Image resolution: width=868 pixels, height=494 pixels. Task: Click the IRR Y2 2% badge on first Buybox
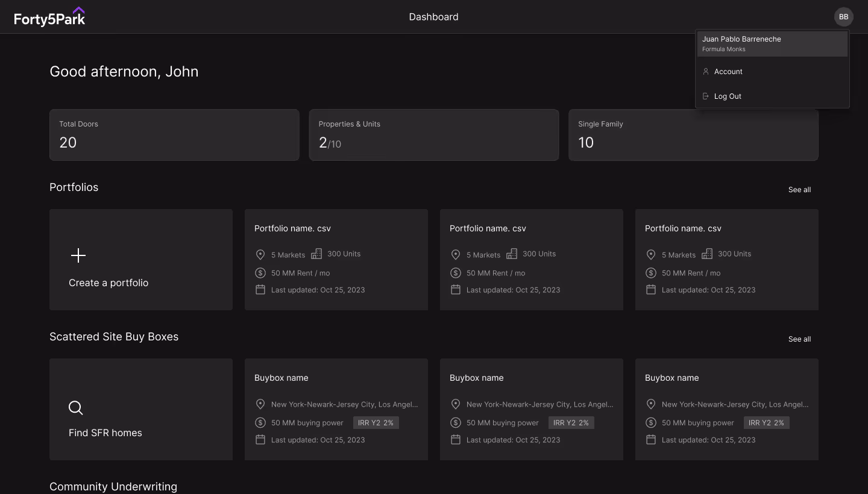tap(376, 422)
